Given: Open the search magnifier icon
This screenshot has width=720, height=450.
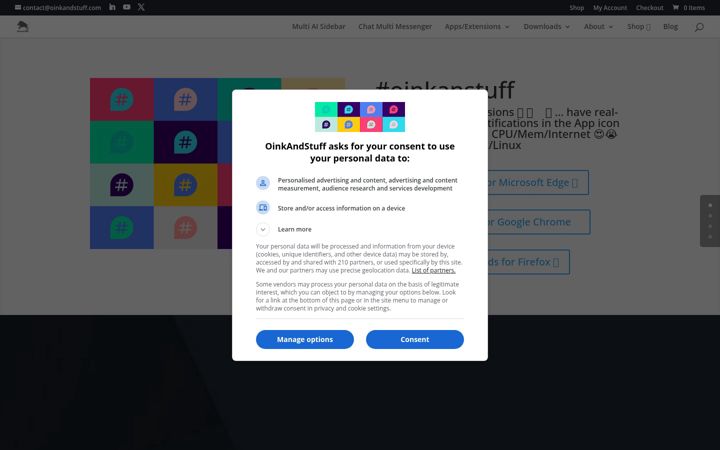Looking at the screenshot, I should click(x=699, y=27).
